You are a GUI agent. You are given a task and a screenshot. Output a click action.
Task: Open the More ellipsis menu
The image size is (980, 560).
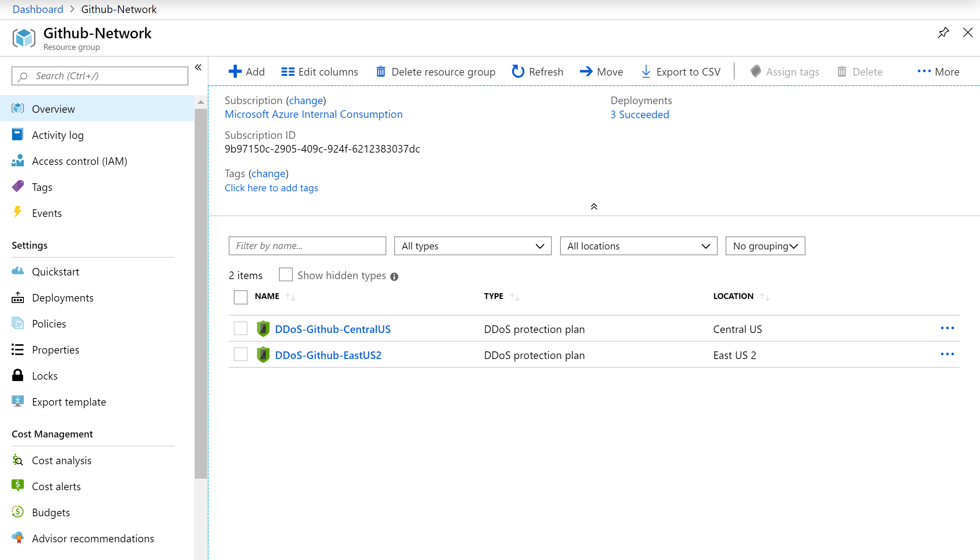tap(938, 72)
